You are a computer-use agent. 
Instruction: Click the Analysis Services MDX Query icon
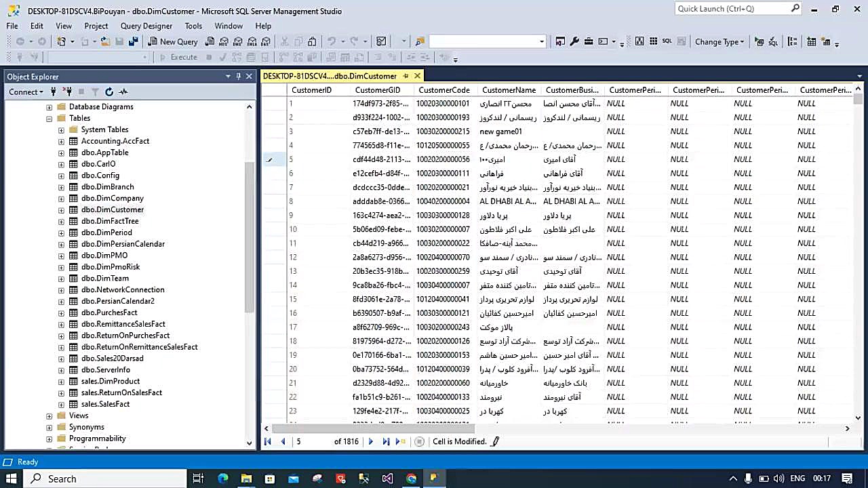pos(224,41)
